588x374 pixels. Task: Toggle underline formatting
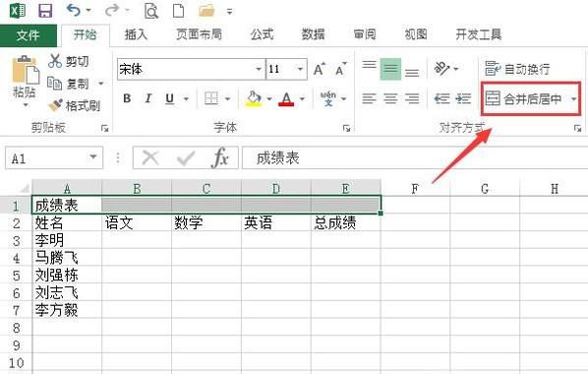pyautogui.click(x=169, y=98)
